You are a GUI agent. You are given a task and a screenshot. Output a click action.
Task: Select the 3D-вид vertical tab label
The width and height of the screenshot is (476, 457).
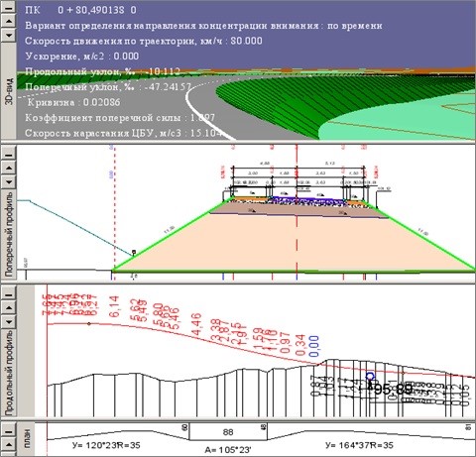tap(9, 91)
